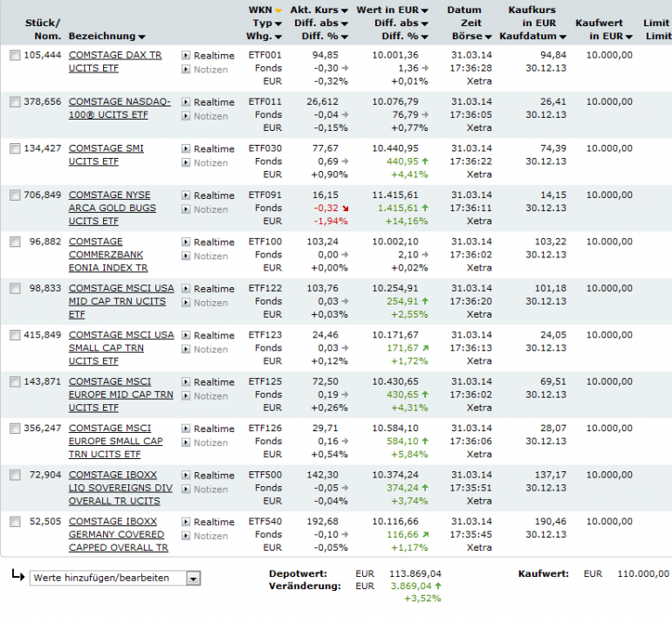
Task: Open Notizen icon for MSCI EUROPE MID CAP
Action: [186, 396]
